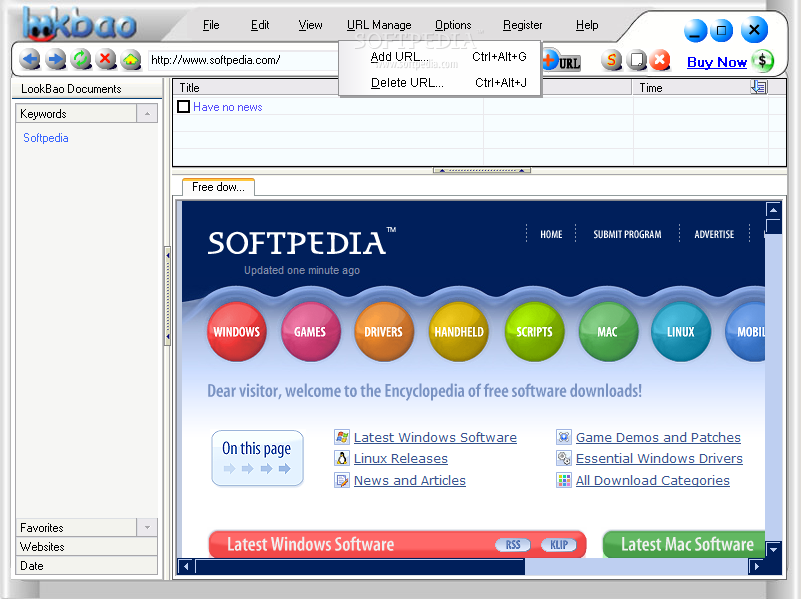Viewport: 801px width, 599px height.
Task: Click the URL address field
Action: point(243,60)
